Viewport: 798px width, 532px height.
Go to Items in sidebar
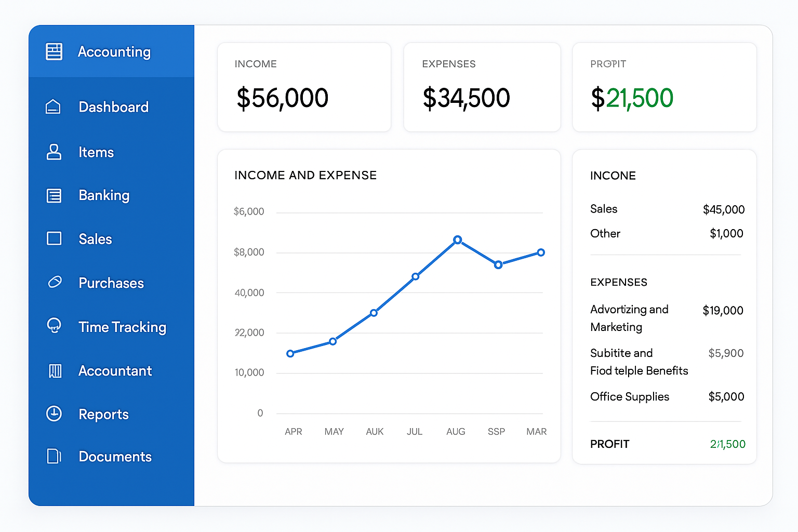pyautogui.click(x=96, y=152)
